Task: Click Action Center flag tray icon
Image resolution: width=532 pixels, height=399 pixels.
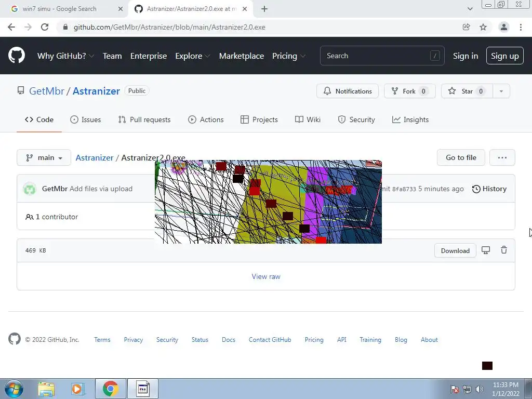Action: [x=455, y=389]
